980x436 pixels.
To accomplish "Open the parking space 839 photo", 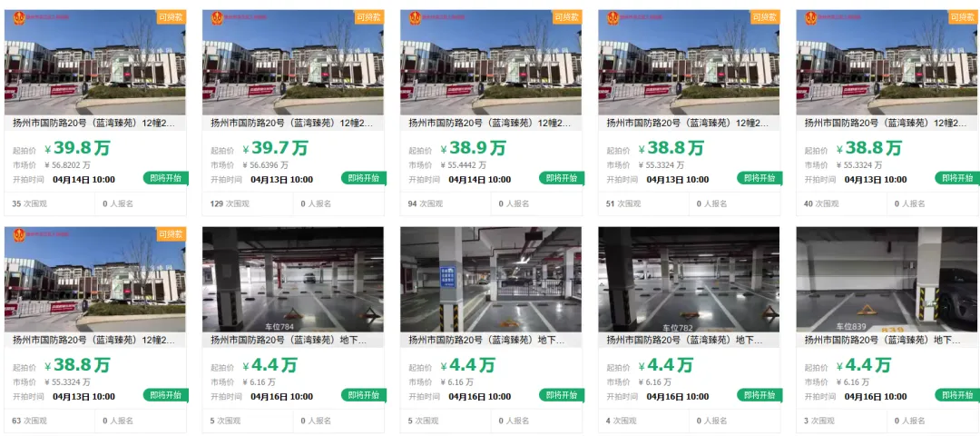I will tap(887, 279).
